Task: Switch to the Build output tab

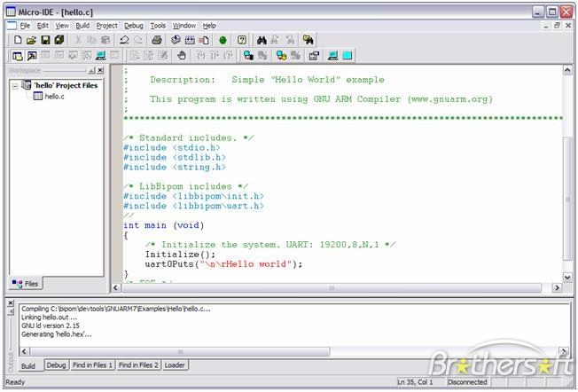Action: pyautogui.click(x=28, y=365)
